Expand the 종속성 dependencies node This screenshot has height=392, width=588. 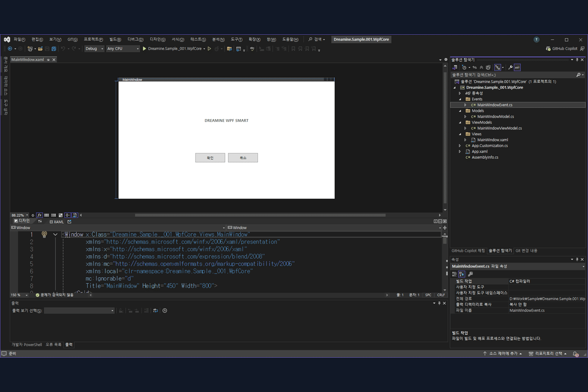[x=460, y=93]
